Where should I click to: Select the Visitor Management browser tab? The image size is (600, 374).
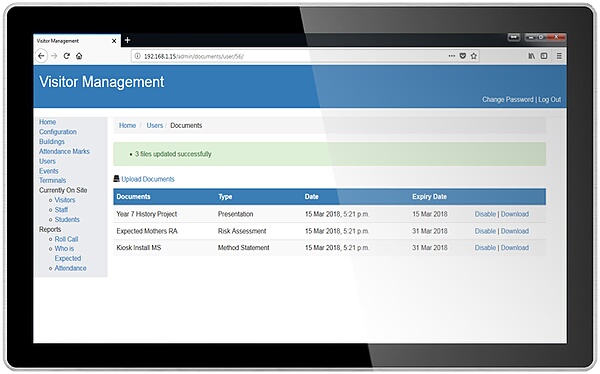click(77, 41)
